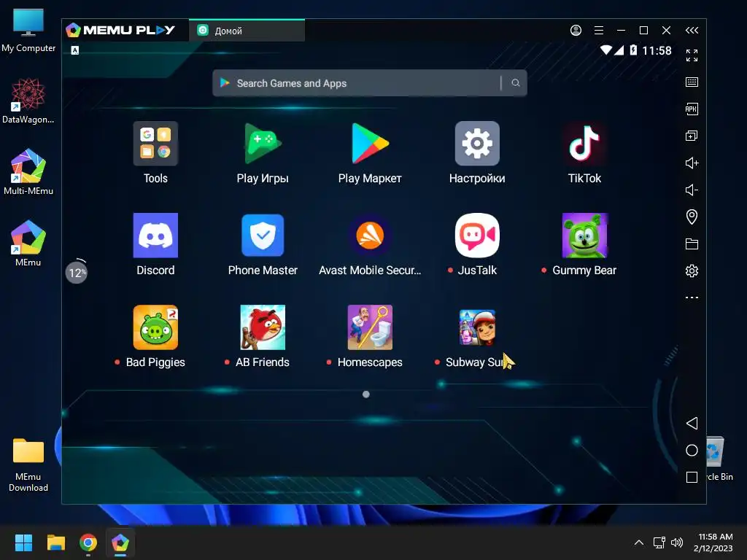Select the Multi-MEmu desktop shortcut
Screen dimensions: 747x560
(x=28, y=172)
